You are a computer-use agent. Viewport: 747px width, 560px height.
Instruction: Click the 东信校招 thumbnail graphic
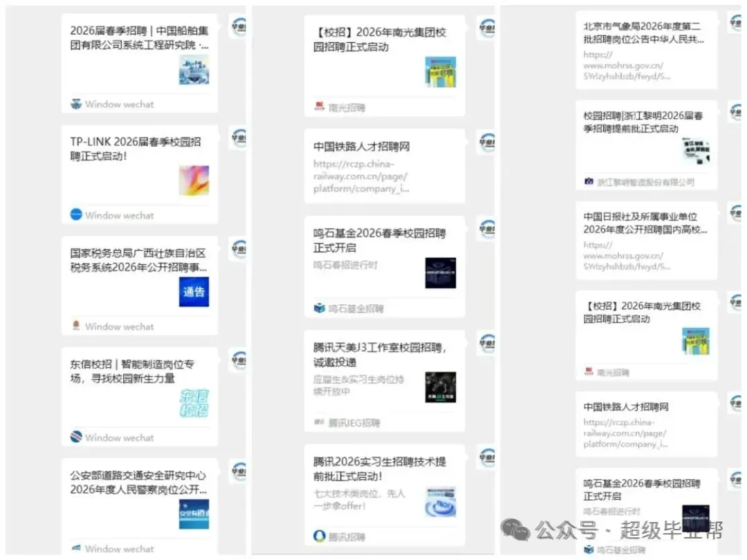194,403
